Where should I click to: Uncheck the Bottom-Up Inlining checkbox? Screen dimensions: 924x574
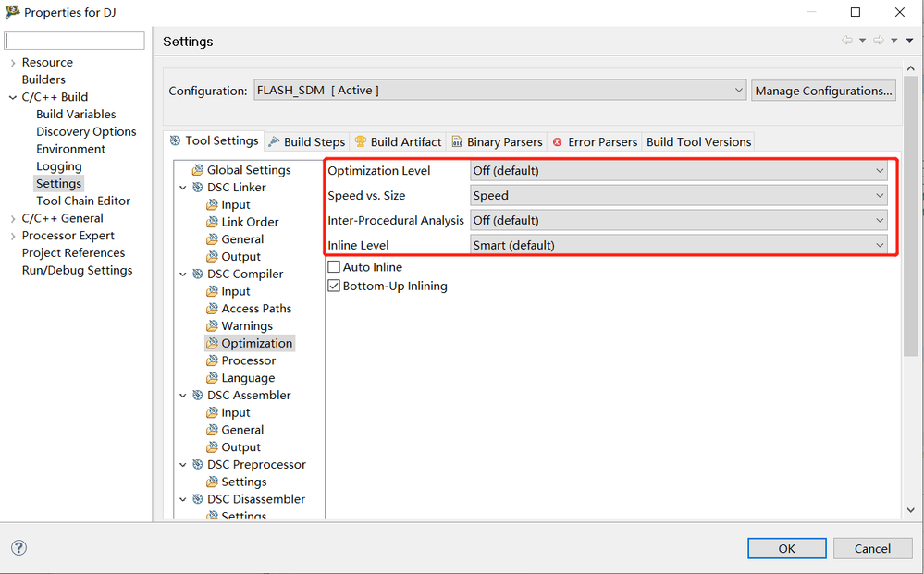pyautogui.click(x=334, y=287)
